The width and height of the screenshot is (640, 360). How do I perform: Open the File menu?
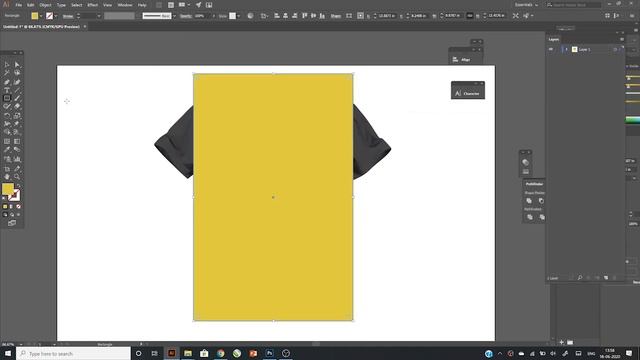point(19,5)
